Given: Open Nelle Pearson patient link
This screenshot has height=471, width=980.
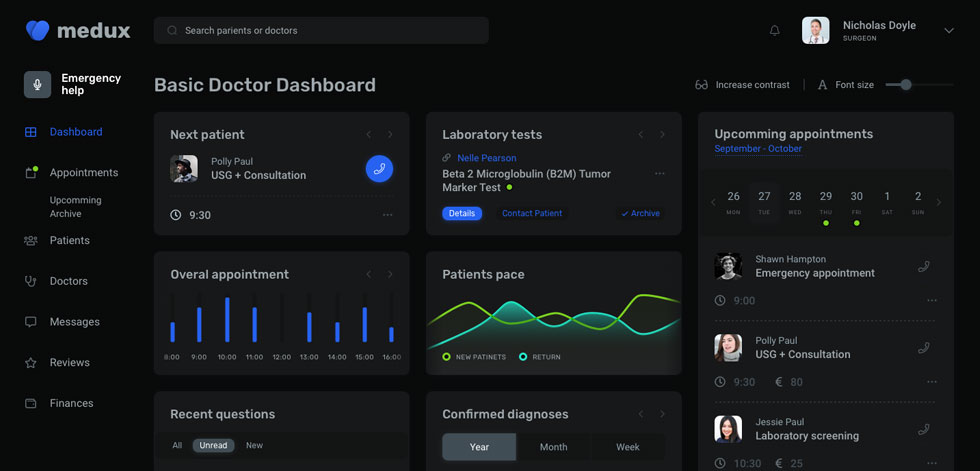Looking at the screenshot, I should pos(487,158).
